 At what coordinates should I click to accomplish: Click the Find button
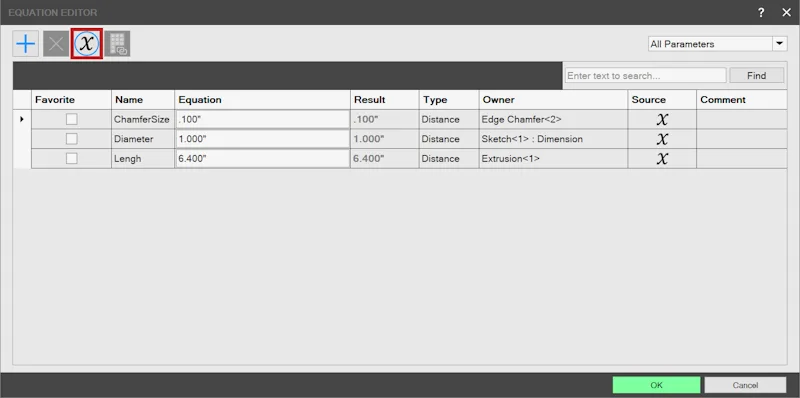coord(756,76)
